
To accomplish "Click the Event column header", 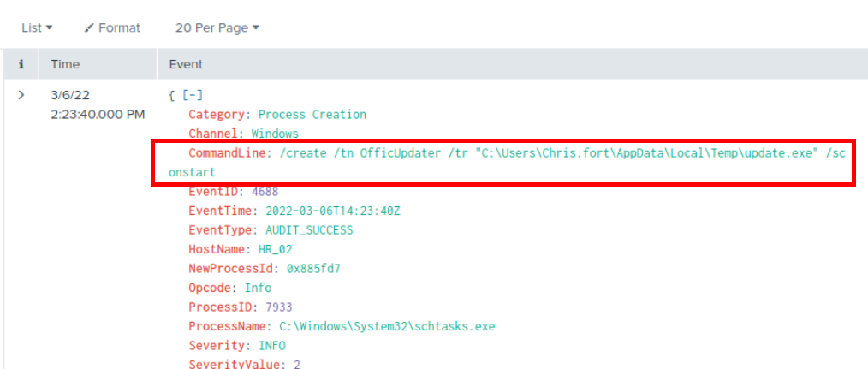I will click(186, 64).
